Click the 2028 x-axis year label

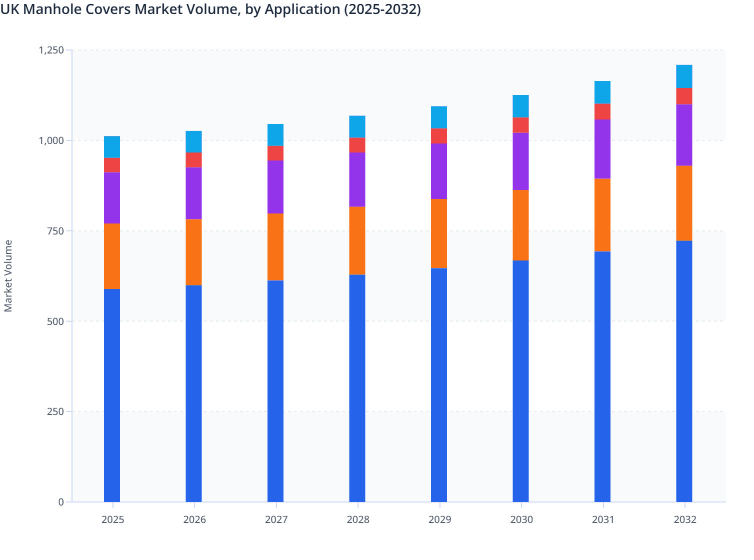358,519
